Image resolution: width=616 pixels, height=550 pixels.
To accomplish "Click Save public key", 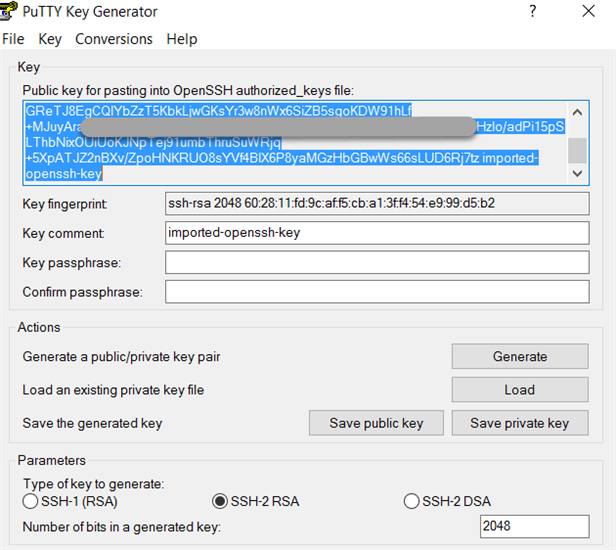I will pos(376,423).
